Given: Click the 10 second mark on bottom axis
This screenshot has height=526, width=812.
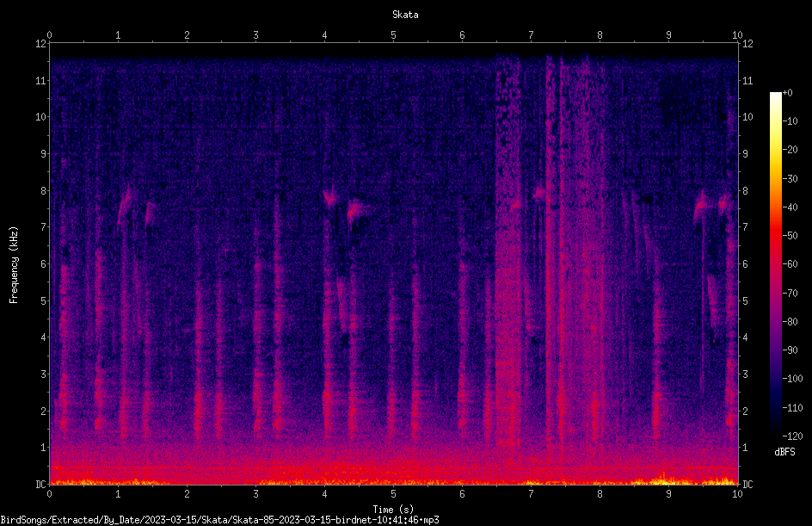Looking at the screenshot, I should [x=737, y=494].
